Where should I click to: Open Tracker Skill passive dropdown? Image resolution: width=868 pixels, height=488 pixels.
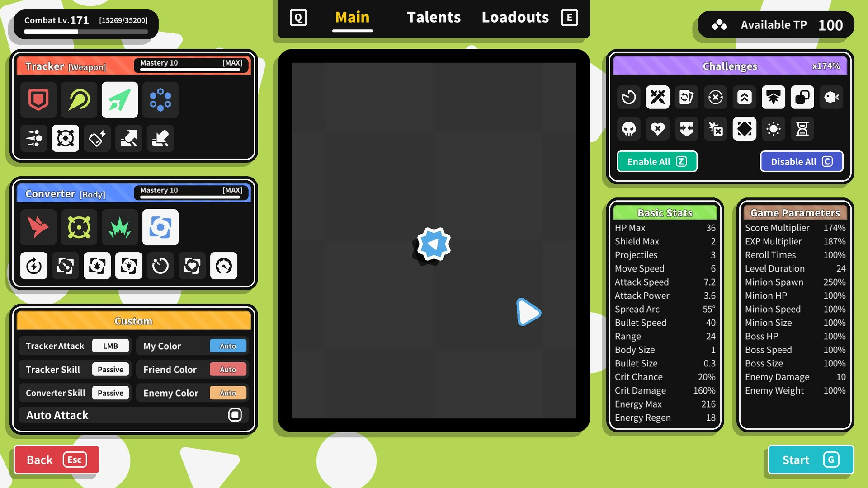click(x=110, y=369)
